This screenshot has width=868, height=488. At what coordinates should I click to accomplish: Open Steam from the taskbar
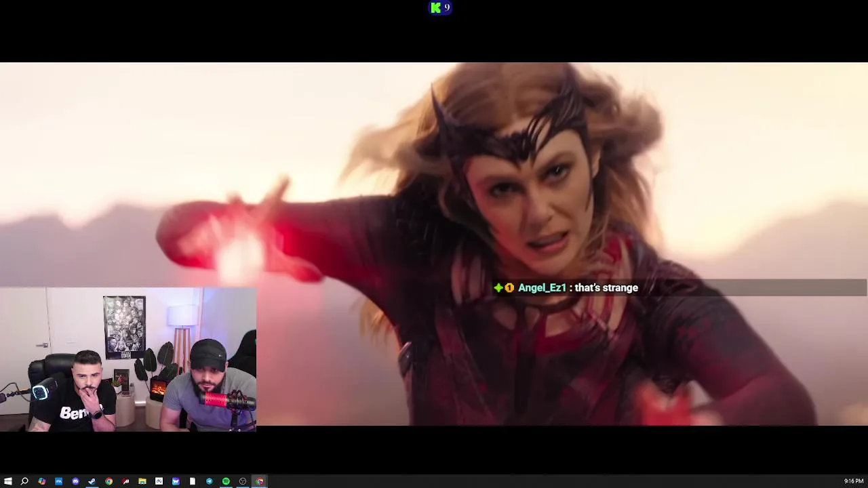point(92,481)
